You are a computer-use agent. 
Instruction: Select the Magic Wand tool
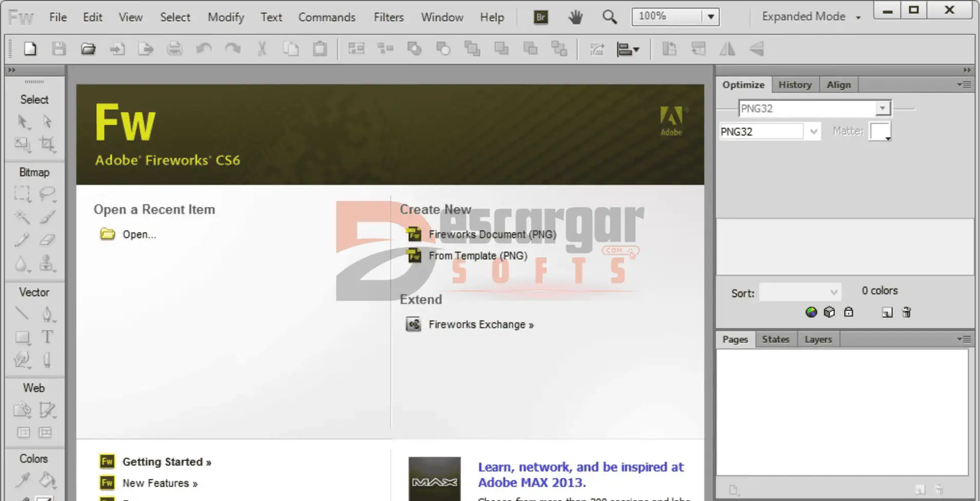(x=23, y=217)
